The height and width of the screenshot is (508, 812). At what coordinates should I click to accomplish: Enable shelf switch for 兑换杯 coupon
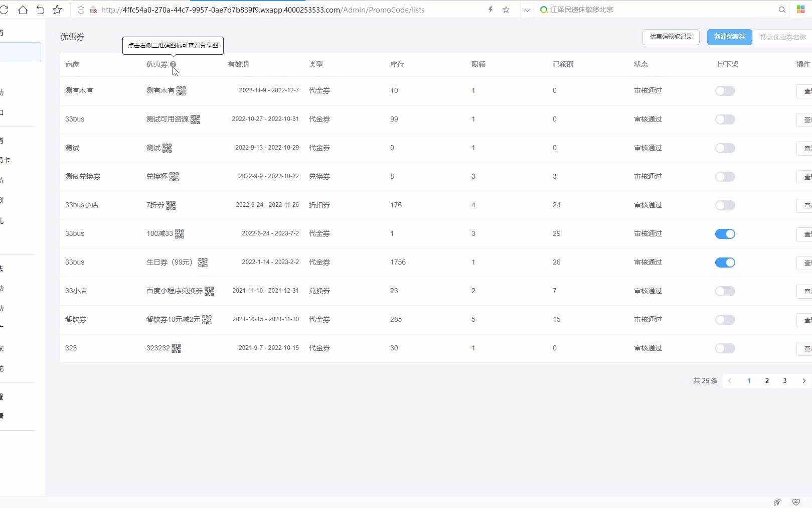725,177
